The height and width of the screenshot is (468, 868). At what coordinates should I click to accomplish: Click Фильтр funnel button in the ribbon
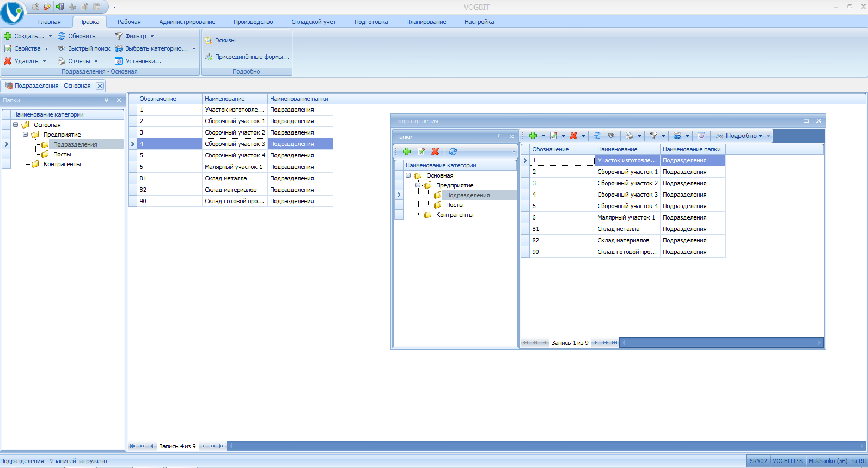(131, 36)
